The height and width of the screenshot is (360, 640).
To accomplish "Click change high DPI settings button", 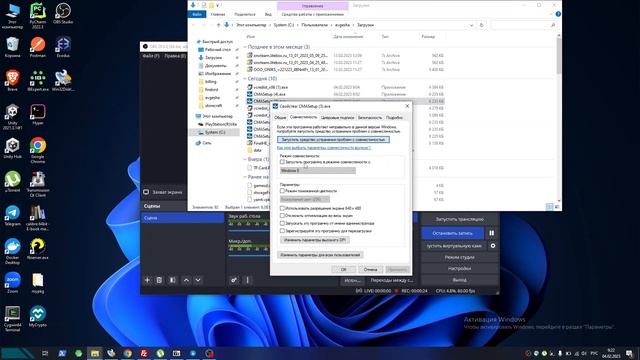I will pyautogui.click(x=315, y=240).
